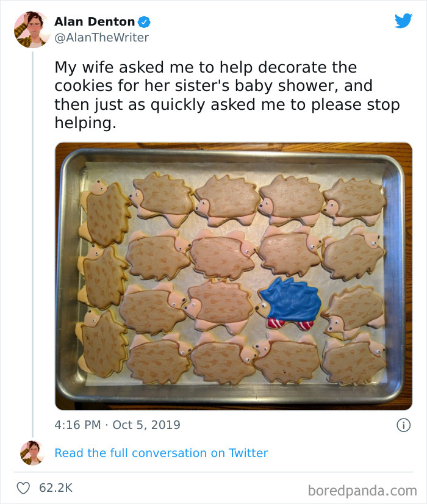Screen dimensions: 427x504
Task: Open the full conversation on Twitter
Action: tap(162, 453)
